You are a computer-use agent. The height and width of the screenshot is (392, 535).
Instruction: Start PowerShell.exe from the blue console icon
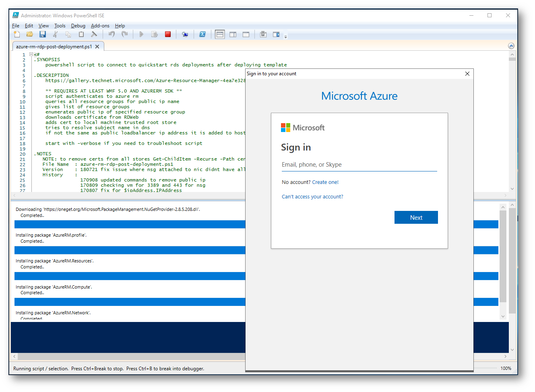[x=202, y=34]
